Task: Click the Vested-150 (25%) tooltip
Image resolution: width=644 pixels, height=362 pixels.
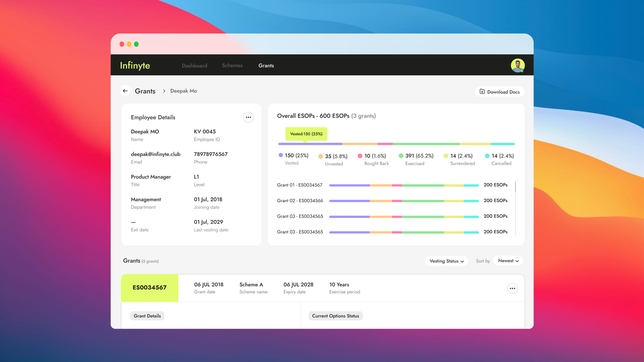Action: [x=306, y=134]
